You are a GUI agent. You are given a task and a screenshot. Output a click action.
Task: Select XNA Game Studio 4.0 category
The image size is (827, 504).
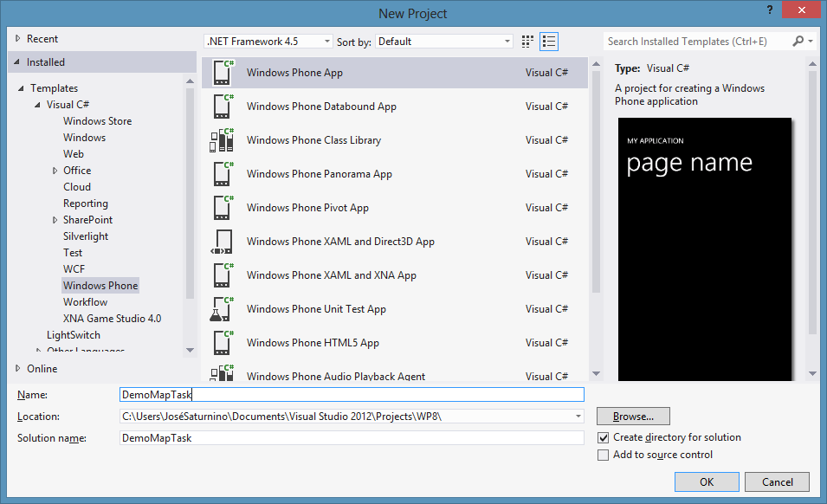point(112,319)
